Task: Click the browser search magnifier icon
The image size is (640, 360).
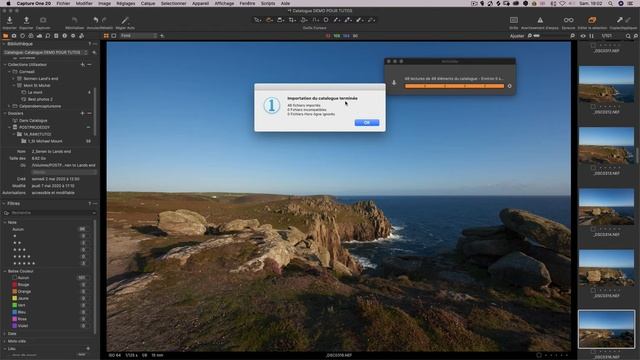Action: 628,36
